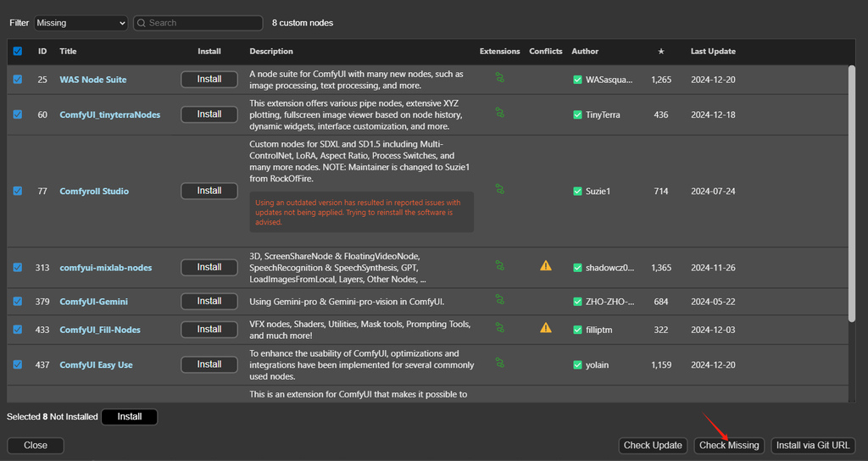Click extensions icon for ComfyUI-Gemini row
The height and width of the screenshot is (461, 868).
click(500, 300)
